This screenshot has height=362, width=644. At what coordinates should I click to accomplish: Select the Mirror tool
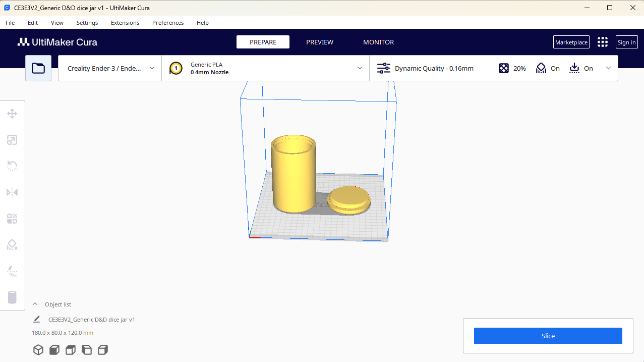(12, 192)
